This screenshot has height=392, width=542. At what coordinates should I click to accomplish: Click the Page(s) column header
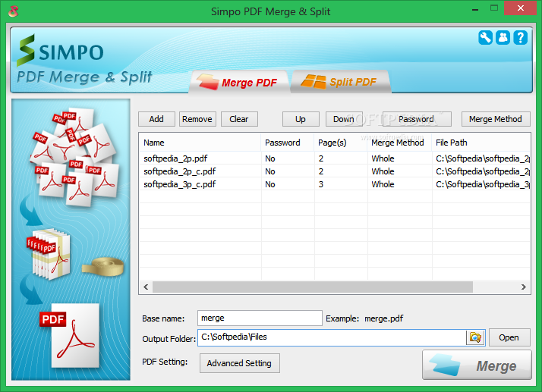pos(341,143)
